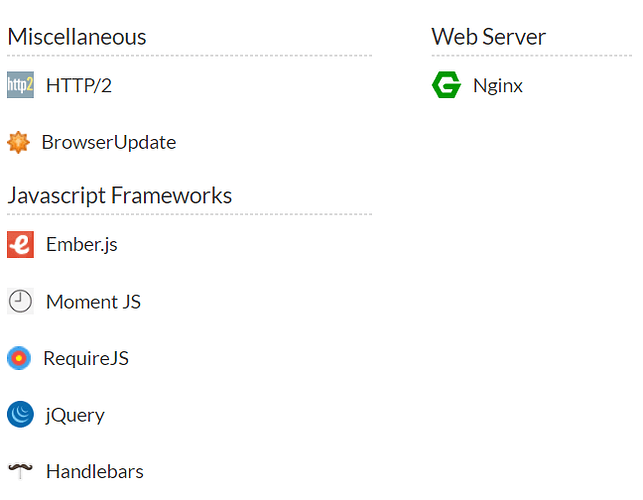The width and height of the screenshot is (643, 500).
Task: Click the Miscellaneous section heading
Action: click(x=77, y=37)
